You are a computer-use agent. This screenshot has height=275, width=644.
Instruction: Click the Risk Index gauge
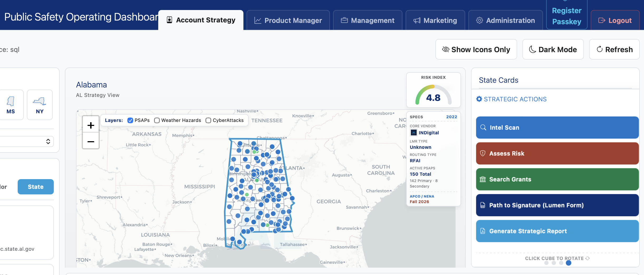[433, 94]
